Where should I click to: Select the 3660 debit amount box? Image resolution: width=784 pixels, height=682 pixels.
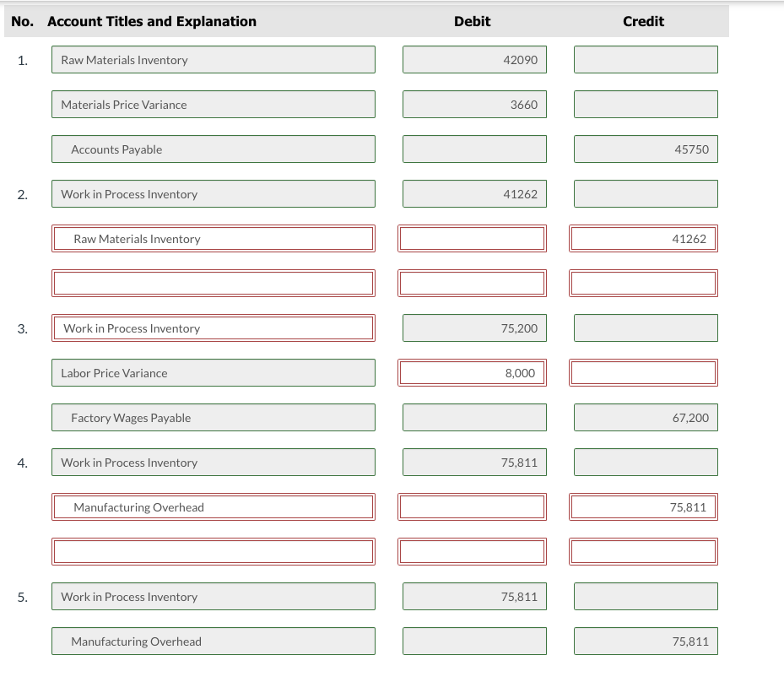tap(474, 104)
